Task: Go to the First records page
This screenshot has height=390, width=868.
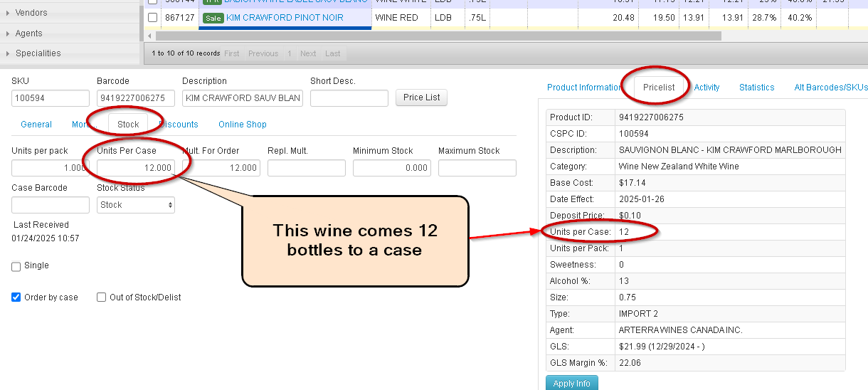Action: tap(232, 53)
